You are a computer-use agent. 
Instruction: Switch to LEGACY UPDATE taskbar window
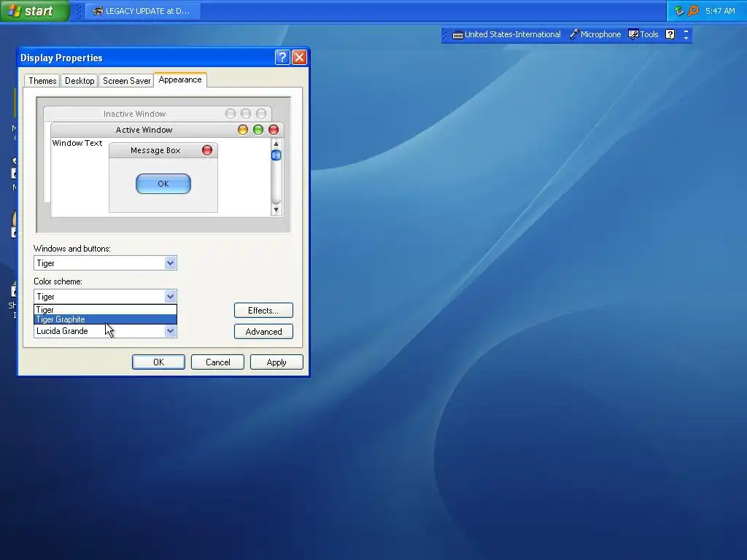(x=142, y=11)
